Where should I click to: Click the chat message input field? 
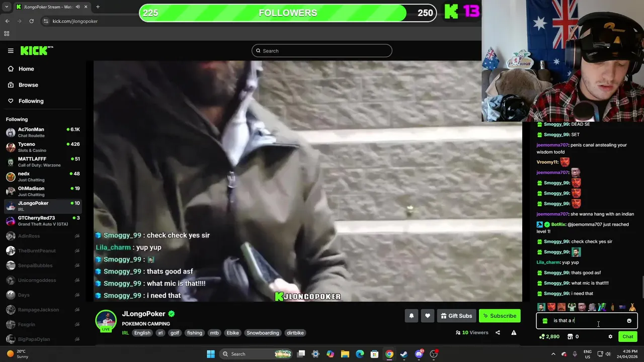(587, 320)
